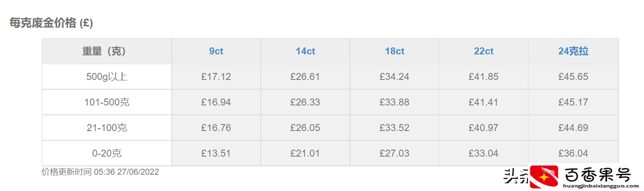
Task: Click the 每克废金价格 (£) heading
Action: 52,23
